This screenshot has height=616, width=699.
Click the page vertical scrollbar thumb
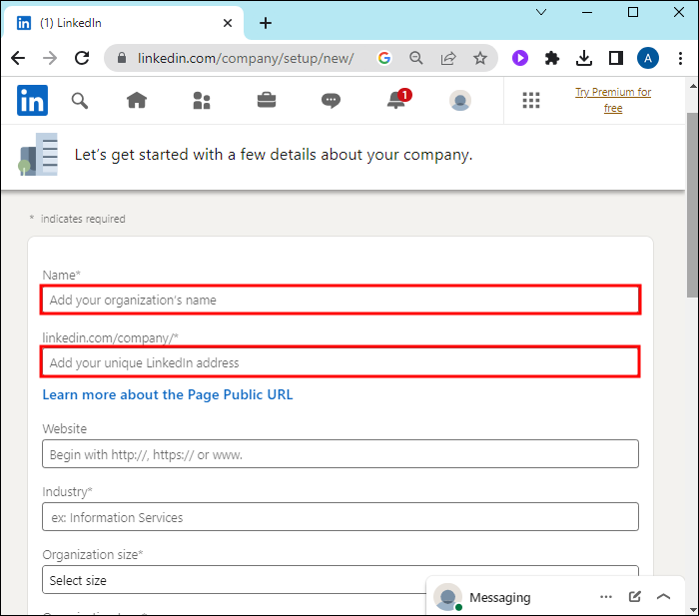692,205
